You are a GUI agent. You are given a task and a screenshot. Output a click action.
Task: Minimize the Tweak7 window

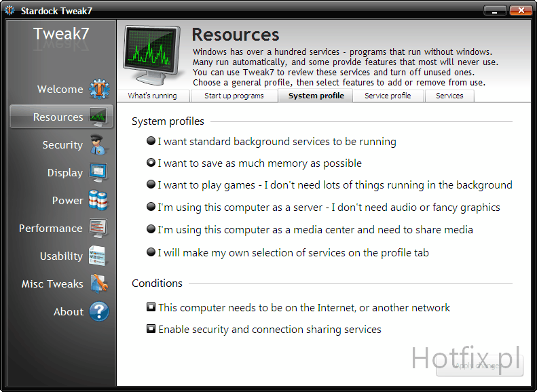click(x=495, y=11)
